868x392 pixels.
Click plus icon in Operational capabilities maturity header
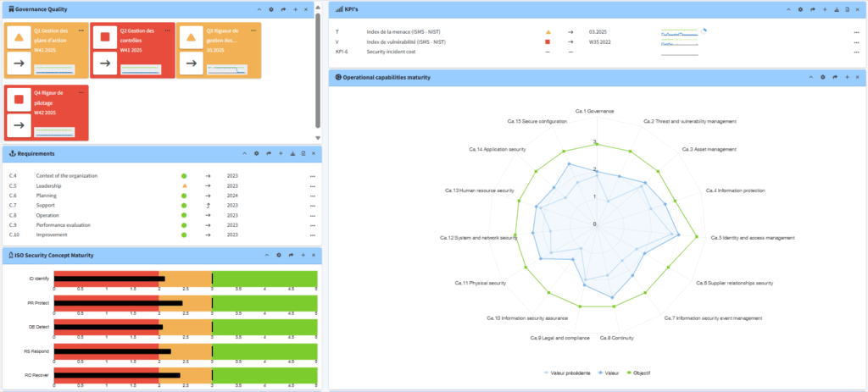click(x=848, y=77)
